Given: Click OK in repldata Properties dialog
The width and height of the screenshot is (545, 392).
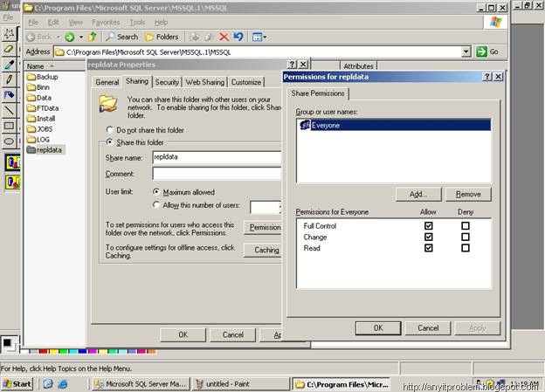Looking at the screenshot, I should (183, 334).
